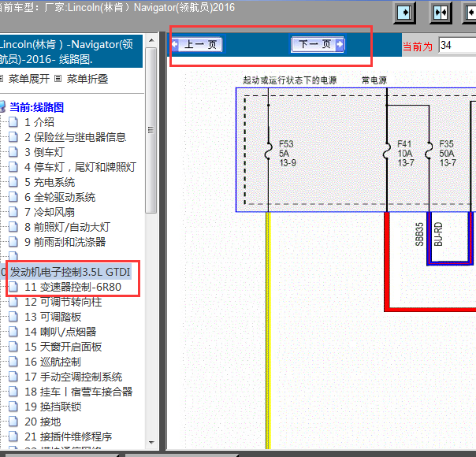Click the right-arrow panel icon in top toolbar

coord(404,13)
